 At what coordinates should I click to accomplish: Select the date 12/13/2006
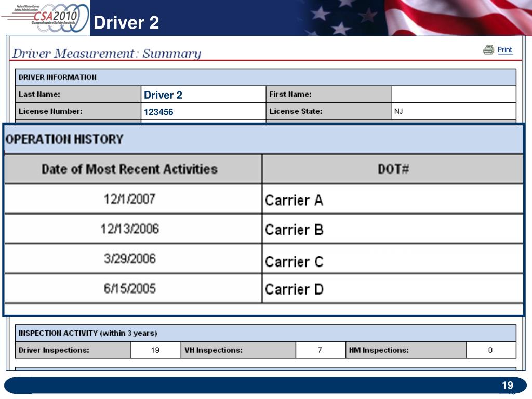[x=129, y=229]
